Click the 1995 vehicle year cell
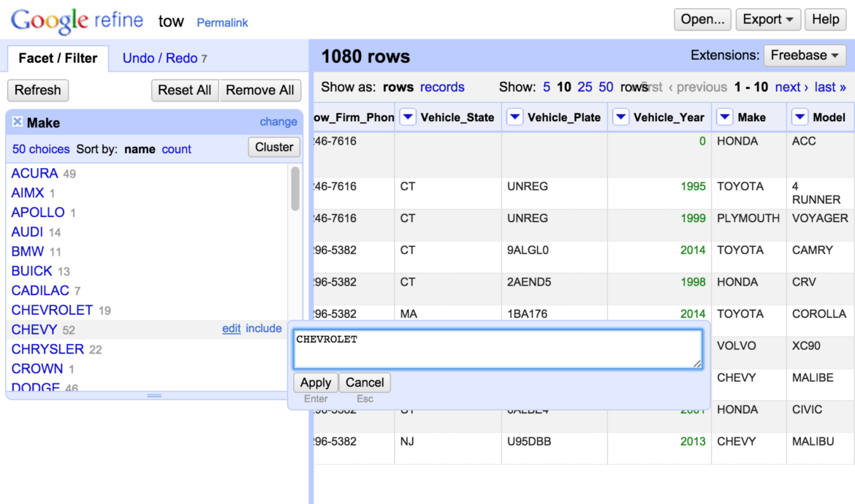This screenshot has width=855, height=504. coord(693,186)
